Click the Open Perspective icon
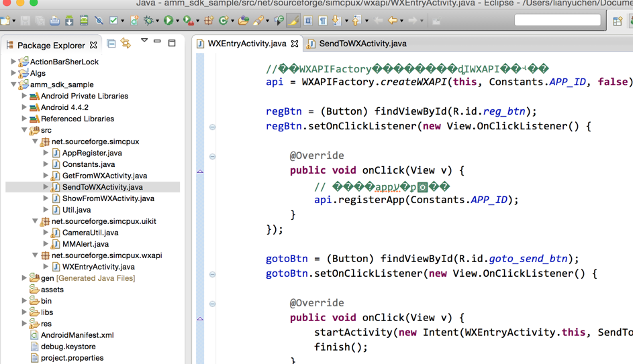Screen dimensions: 633x364 click(618, 21)
